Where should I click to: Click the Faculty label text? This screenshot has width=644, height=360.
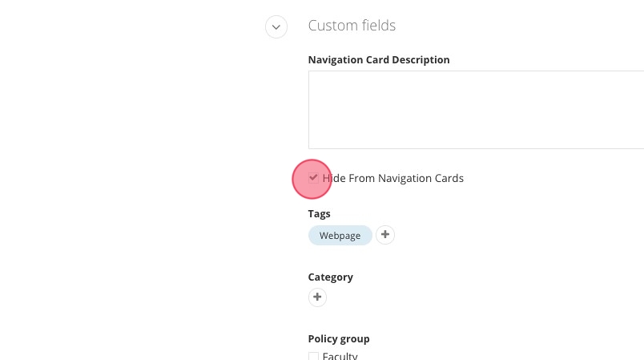click(x=340, y=356)
